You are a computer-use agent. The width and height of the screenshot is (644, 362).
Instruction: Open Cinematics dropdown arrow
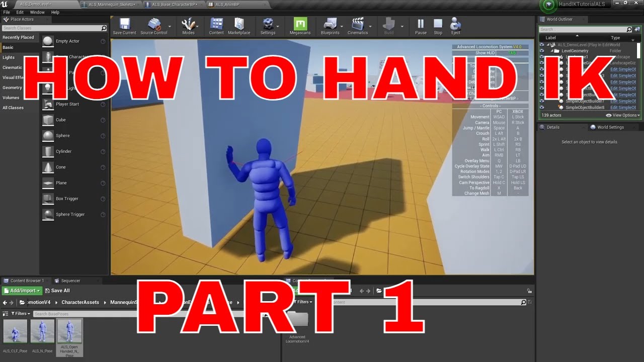(371, 26)
